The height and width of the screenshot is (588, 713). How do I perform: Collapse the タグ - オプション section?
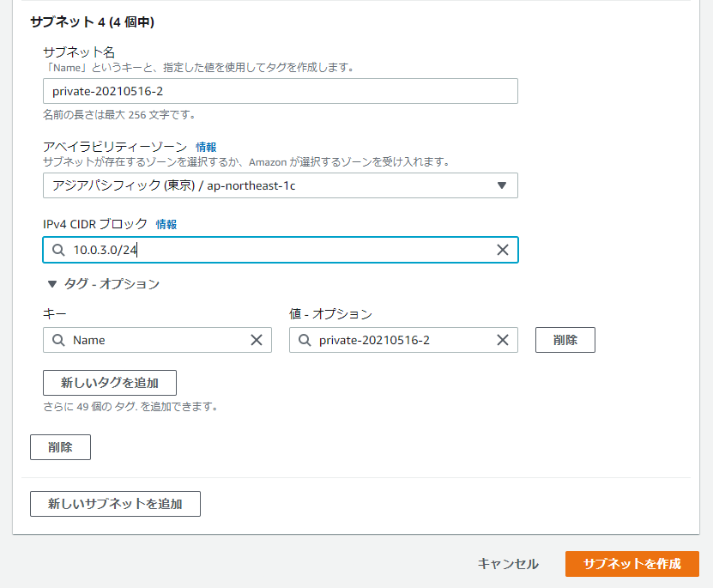104,284
